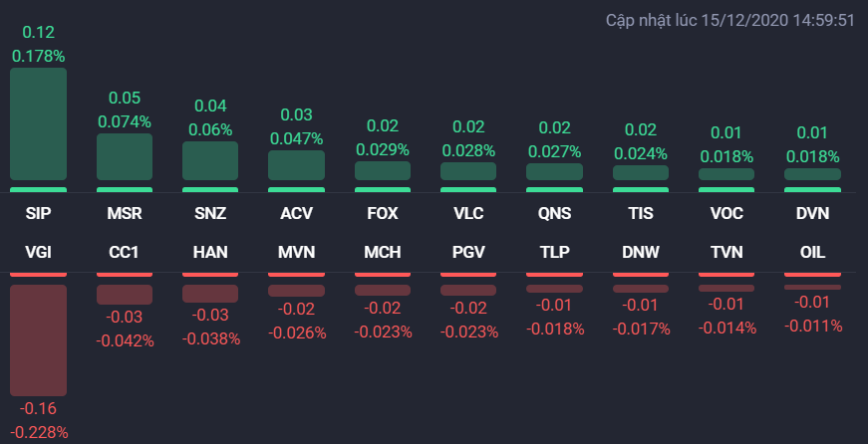Select the MVN ticker label
868x444 pixels.
(x=296, y=252)
